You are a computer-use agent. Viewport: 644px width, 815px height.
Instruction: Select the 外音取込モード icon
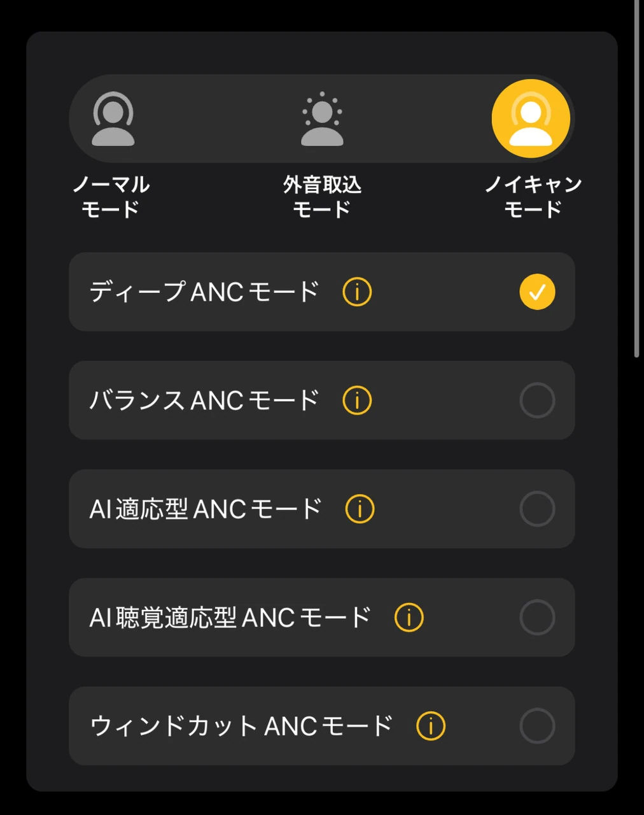(322, 119)
